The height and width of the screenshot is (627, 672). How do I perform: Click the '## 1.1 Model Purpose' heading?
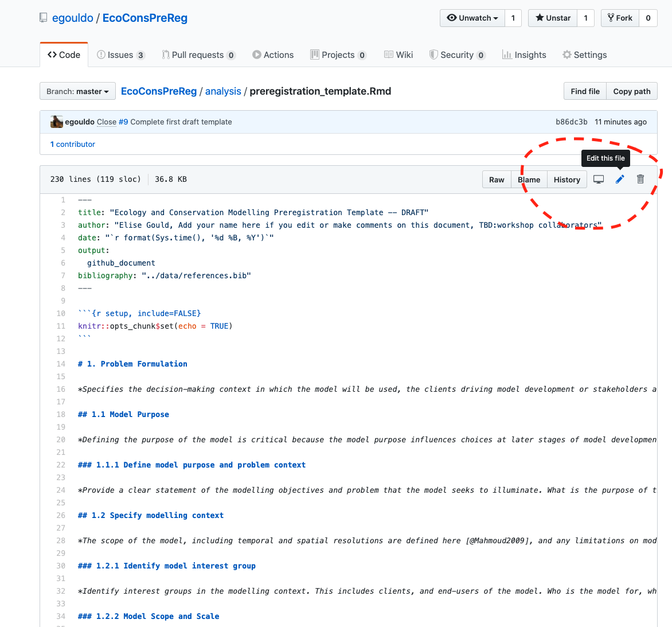(123, 414)
